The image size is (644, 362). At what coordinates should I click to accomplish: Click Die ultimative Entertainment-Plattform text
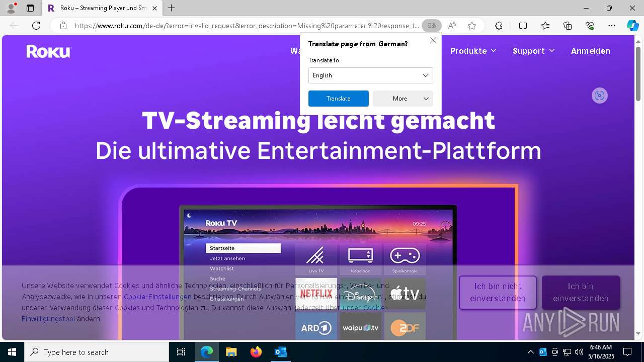[318, 150]
